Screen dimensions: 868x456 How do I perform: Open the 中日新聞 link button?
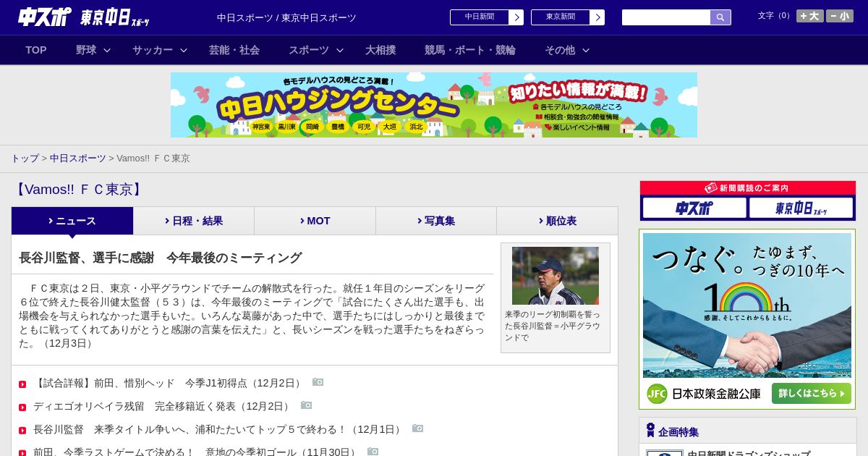coord(486,17)
